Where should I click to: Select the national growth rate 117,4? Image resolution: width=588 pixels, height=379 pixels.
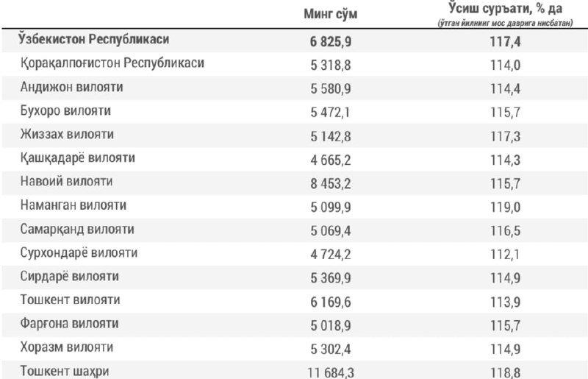(505, 41)
